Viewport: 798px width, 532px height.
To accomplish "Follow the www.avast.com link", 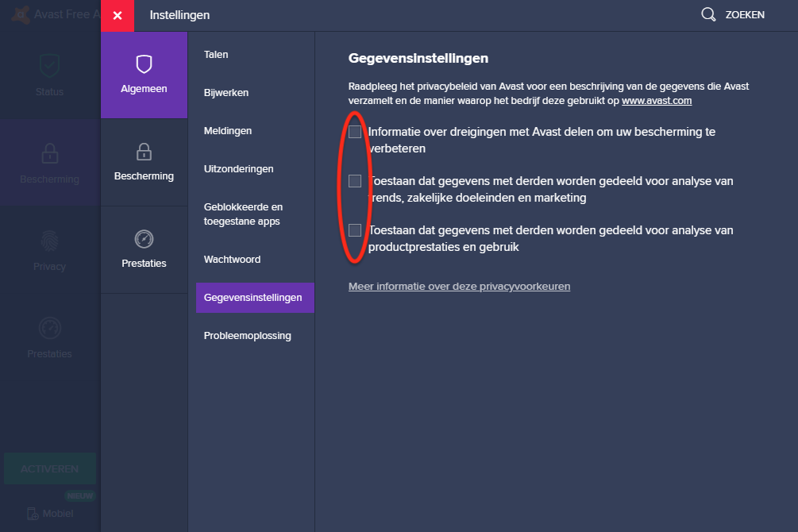I will pyautogui.click(x=657, y=101).
